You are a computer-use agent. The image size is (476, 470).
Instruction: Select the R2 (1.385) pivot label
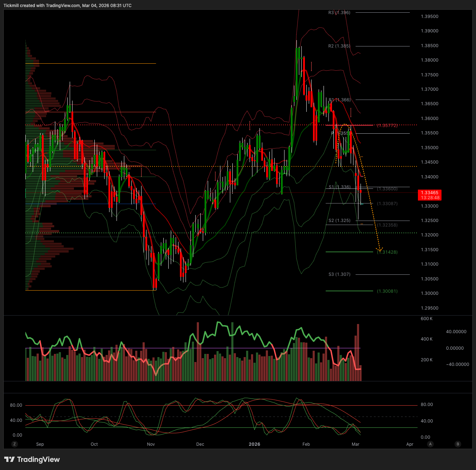point(339,46)
